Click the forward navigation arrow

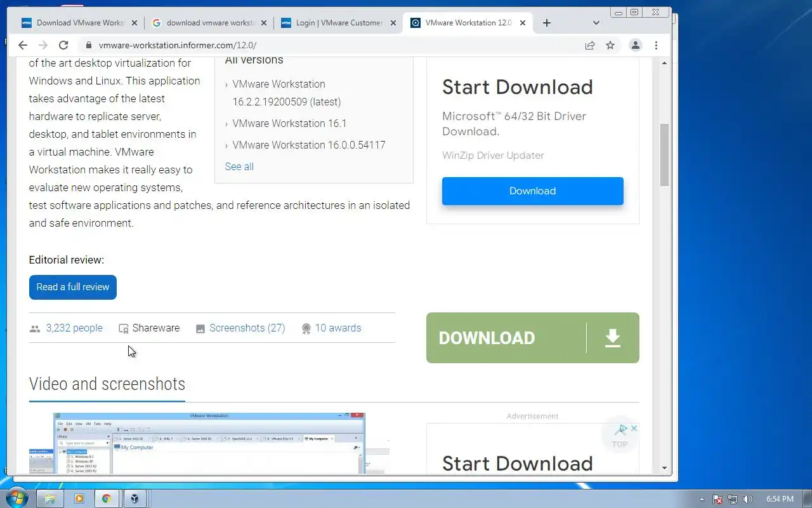click(x=43, y=45)
